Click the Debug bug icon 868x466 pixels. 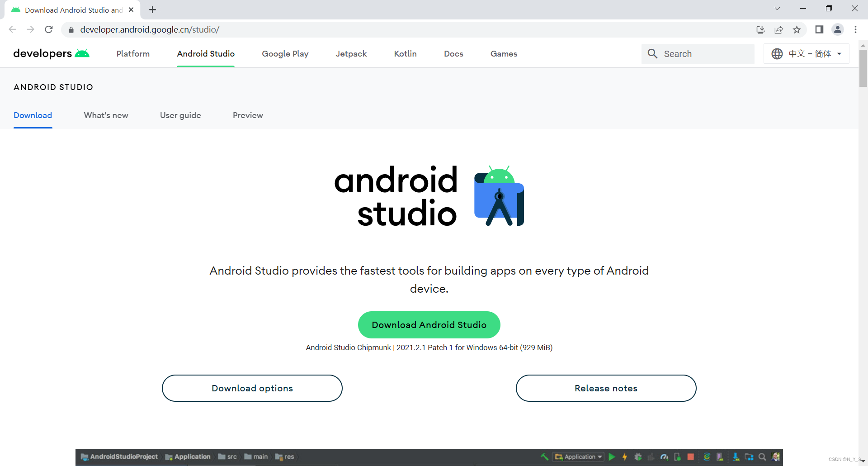coord(638,457)
